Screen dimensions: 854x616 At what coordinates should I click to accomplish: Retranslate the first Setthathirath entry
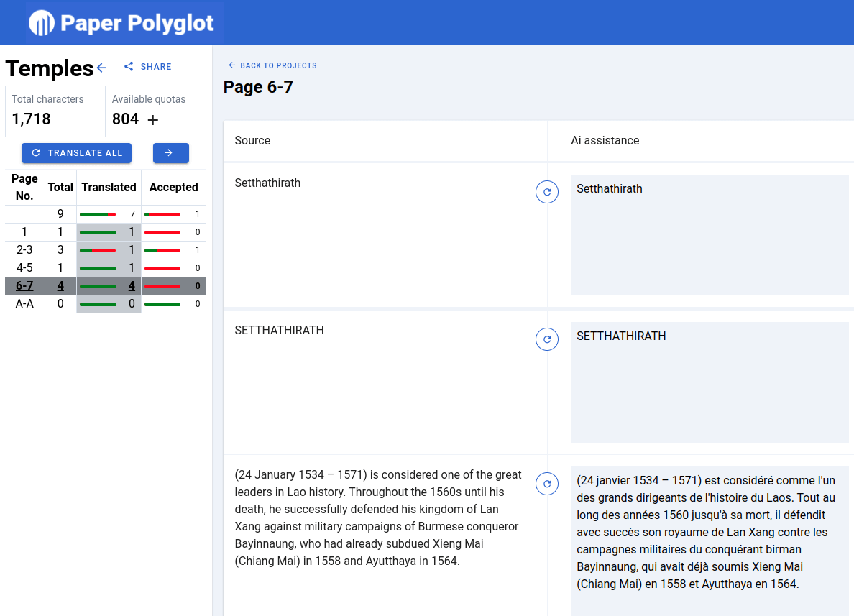[546, 192]
